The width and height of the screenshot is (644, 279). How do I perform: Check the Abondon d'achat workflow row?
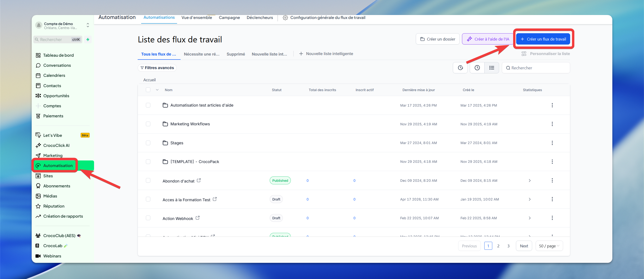tap(148, 180)
